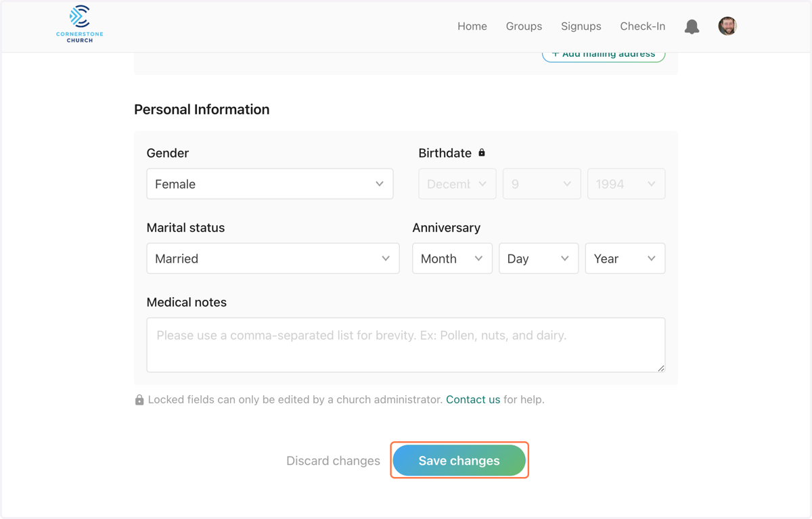Open the notifications bell
Screen dimensions: 812x519
692,26
